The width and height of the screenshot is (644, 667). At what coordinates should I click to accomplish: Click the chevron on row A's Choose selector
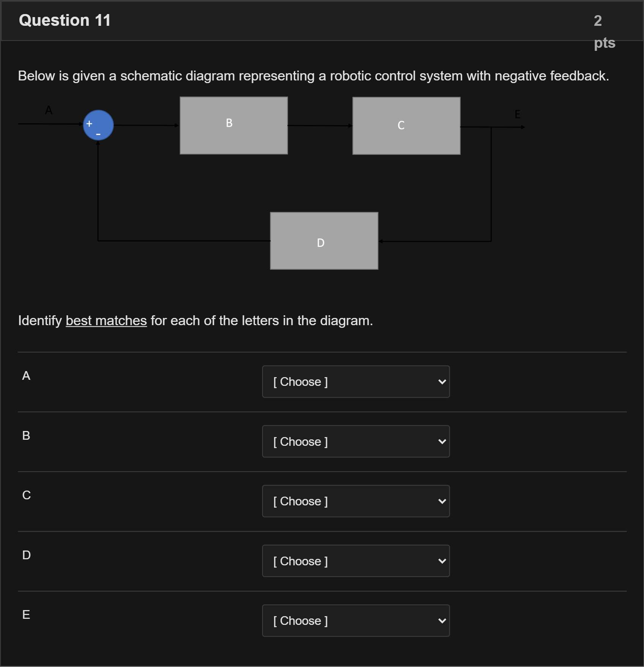coord(441,382)
